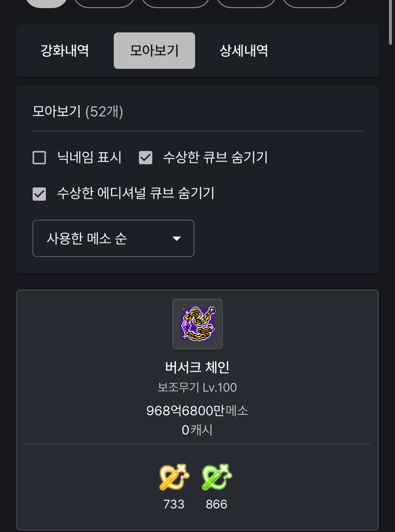Click the third pill button at top
Screen dimensions: 395x532
click(175, 3)
